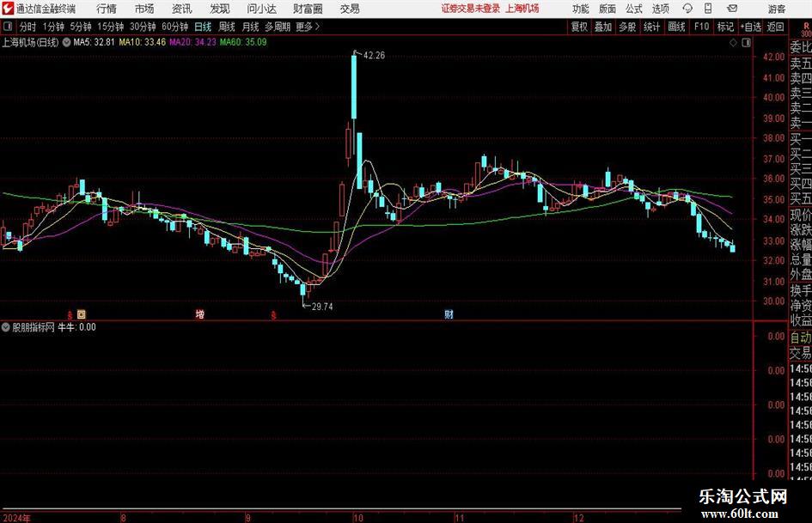
Task: Click the 通达信 red logo icon
Action: (8, 9)
